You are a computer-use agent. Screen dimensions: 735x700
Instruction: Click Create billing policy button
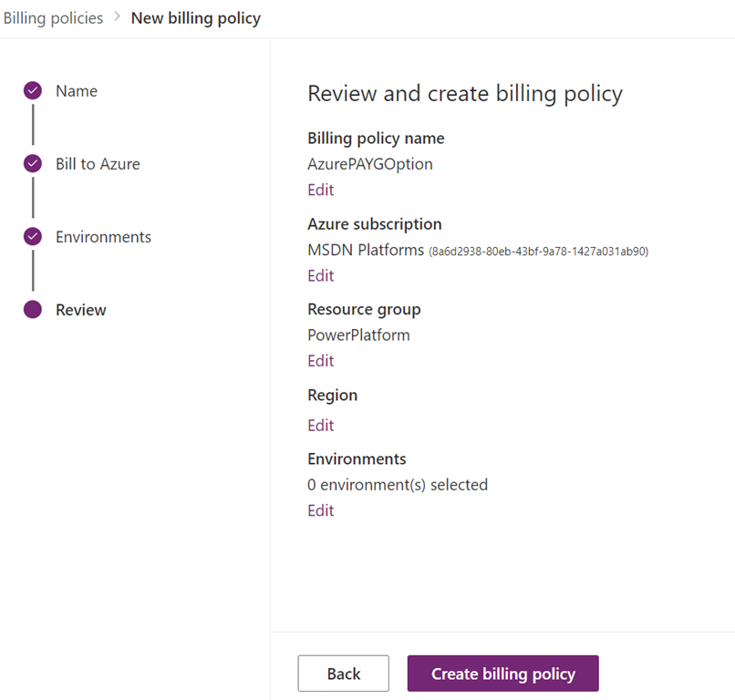(x=503, y=674)
